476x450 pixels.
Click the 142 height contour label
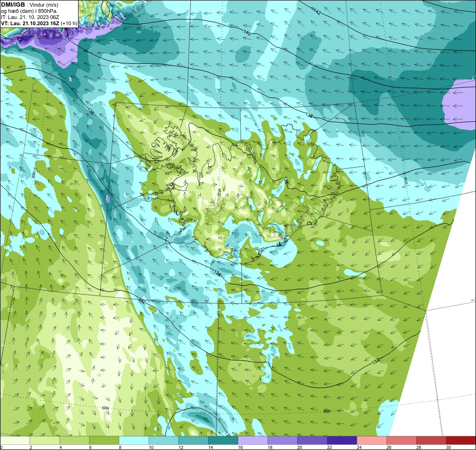[x=317, y=12]
